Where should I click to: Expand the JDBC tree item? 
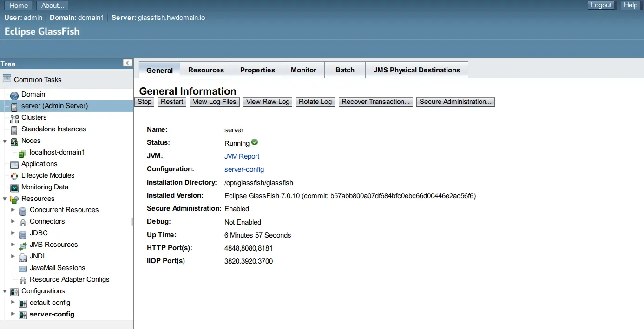click(13, 233)
